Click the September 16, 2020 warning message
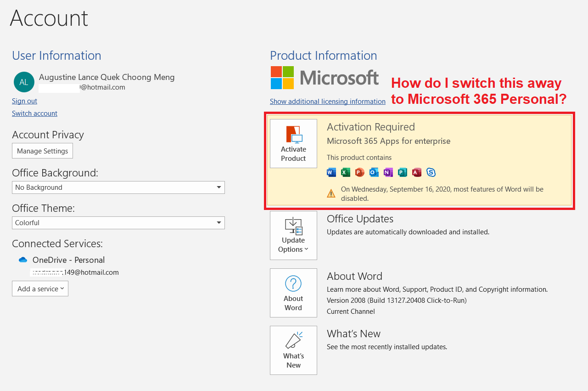Viewport: 588px width, 391px height. (442, 194)
